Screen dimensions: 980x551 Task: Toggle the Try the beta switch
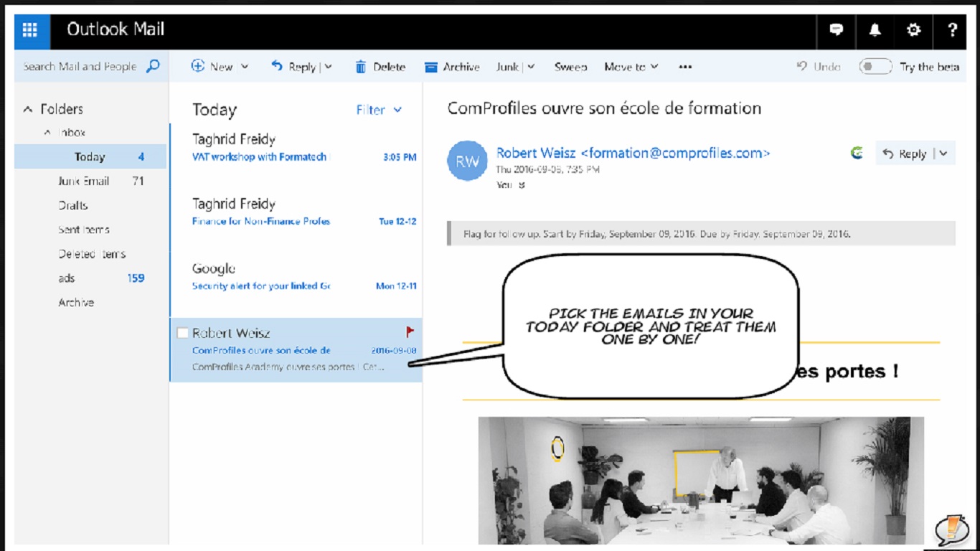pyautogui.click(x=875, y=67)
